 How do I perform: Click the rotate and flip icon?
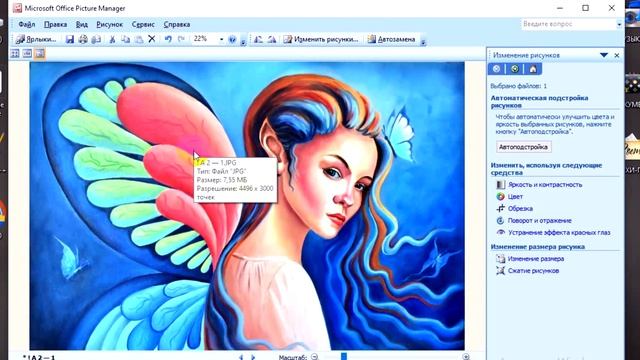(500, 220)
